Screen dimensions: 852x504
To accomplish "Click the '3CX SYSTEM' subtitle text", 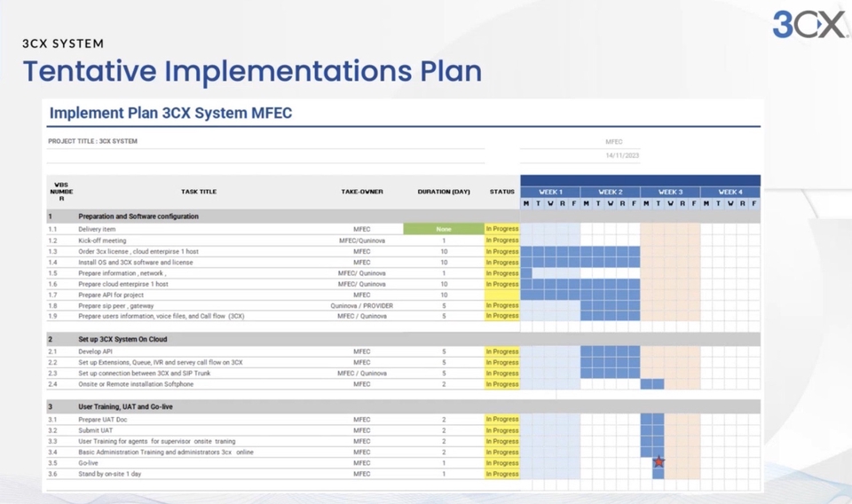I will point(63,43).
